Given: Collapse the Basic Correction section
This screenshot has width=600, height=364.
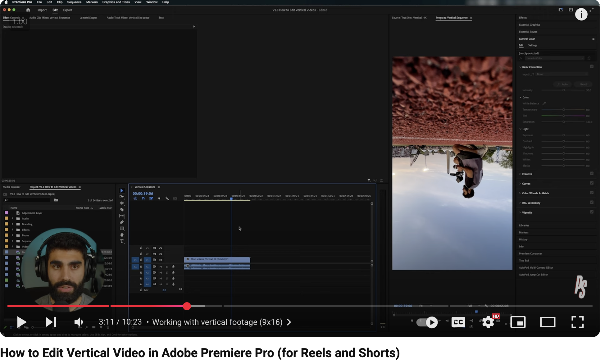Looking at the screenshot, I should click(x=520, y=67).
